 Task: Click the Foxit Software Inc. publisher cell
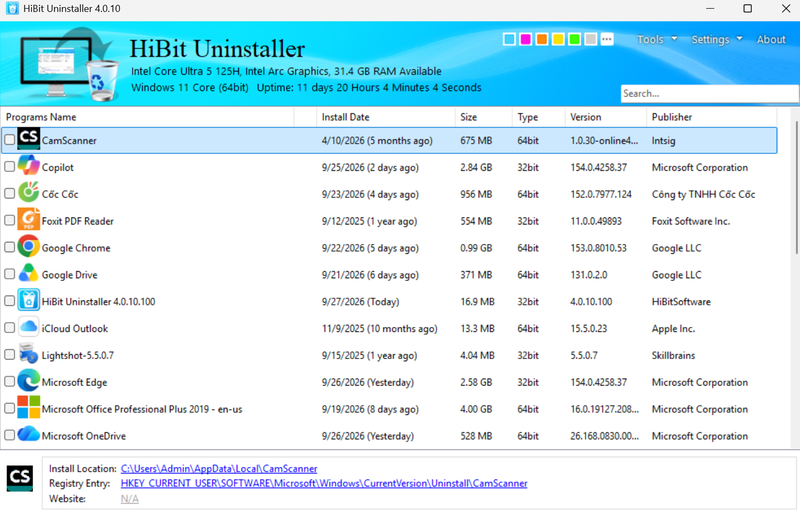690,221
